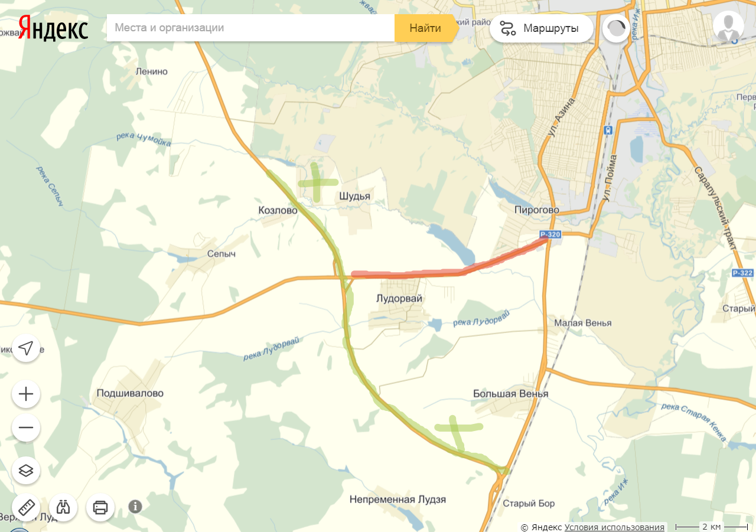
Task: Open Условия использования link
Action: click(614, 527)
